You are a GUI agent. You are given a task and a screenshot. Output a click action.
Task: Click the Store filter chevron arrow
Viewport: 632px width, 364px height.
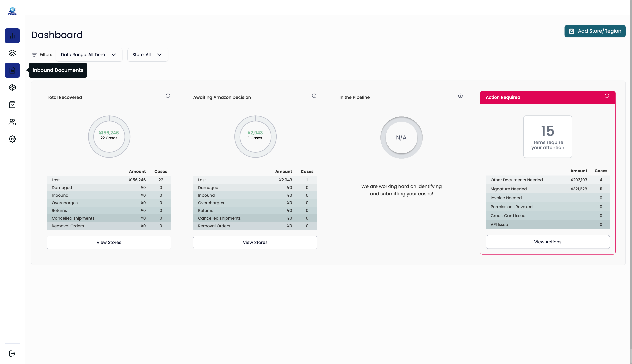[x=159, y=55]
